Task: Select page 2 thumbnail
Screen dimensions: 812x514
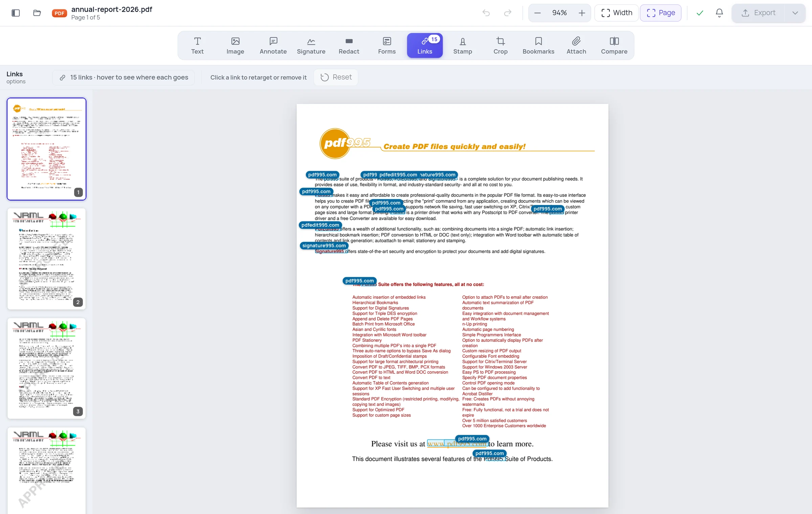Action: pos(47,259)
